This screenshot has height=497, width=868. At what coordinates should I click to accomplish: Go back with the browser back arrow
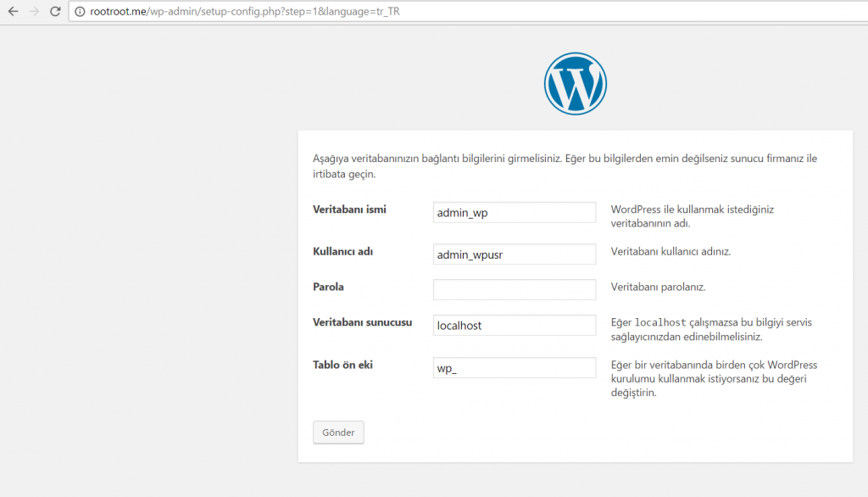click(x=14, y=11)
